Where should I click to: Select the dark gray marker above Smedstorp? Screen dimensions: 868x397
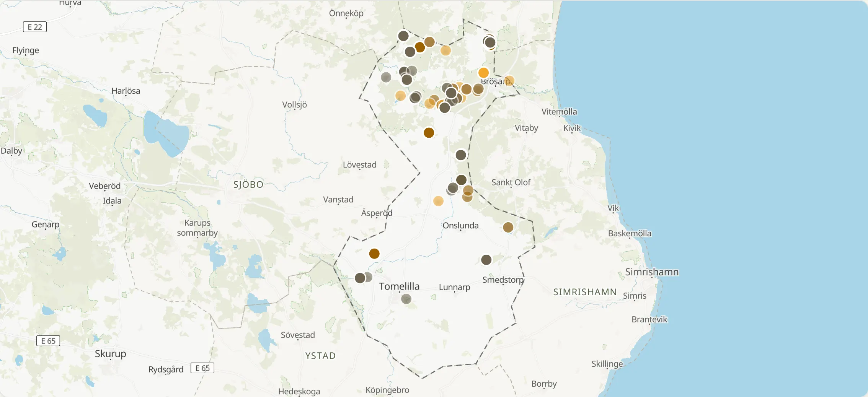pos(486,260)
